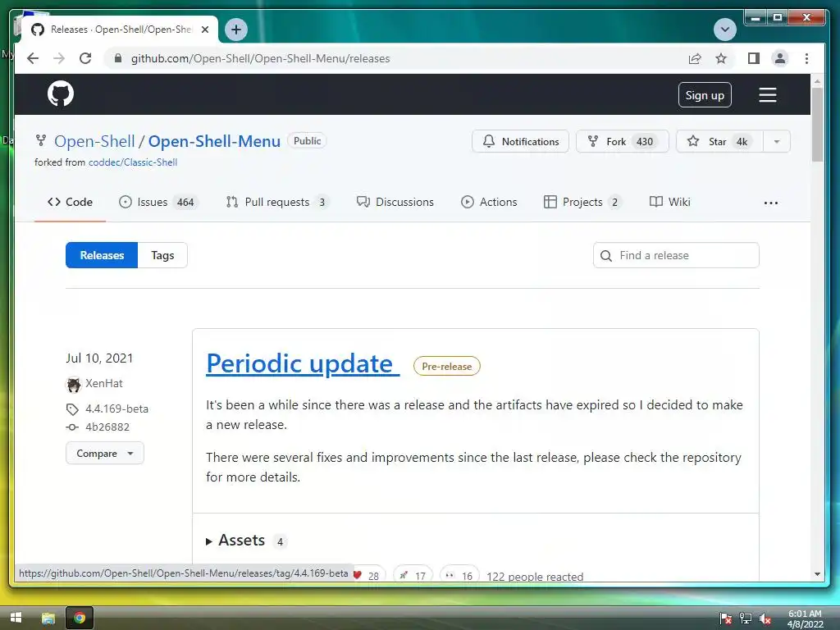Open a new browser tab
840x630 pixels.
[236, 30]
